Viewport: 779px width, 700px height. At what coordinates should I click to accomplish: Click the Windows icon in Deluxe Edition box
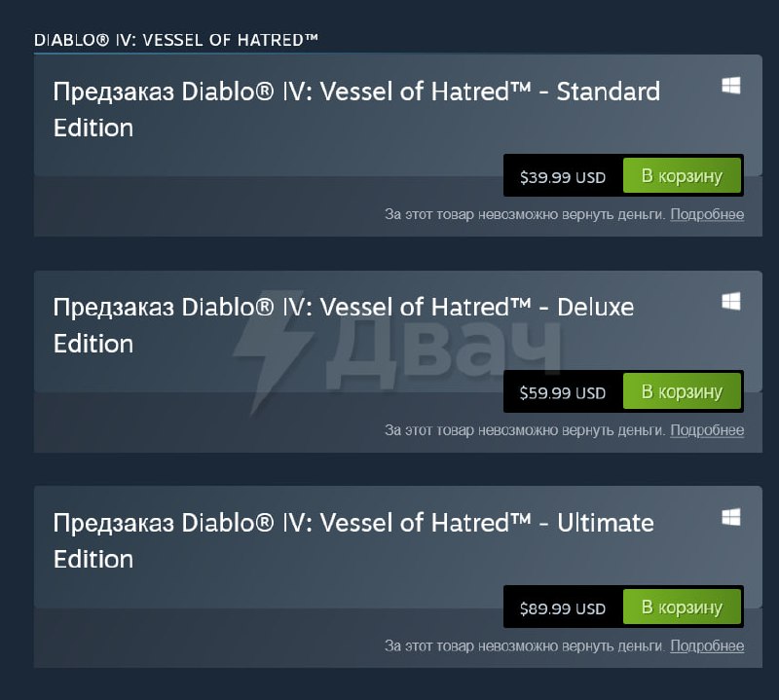click(730, 302)
